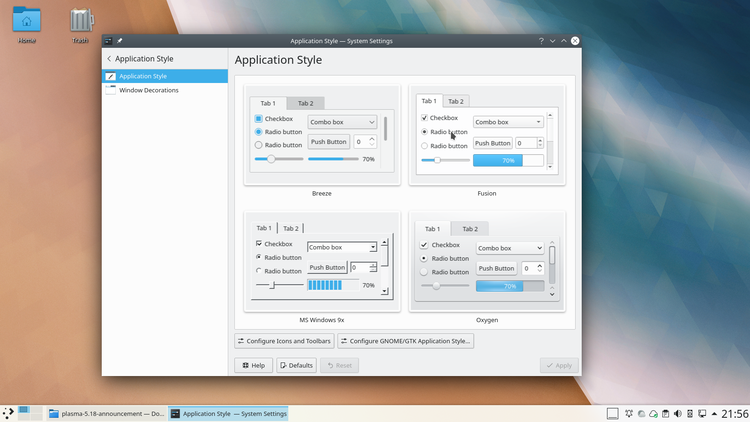Switch to Tab 2 in Fusion preview
The width and height of the screenshot is (750, 422).
[x=456, y=101]
